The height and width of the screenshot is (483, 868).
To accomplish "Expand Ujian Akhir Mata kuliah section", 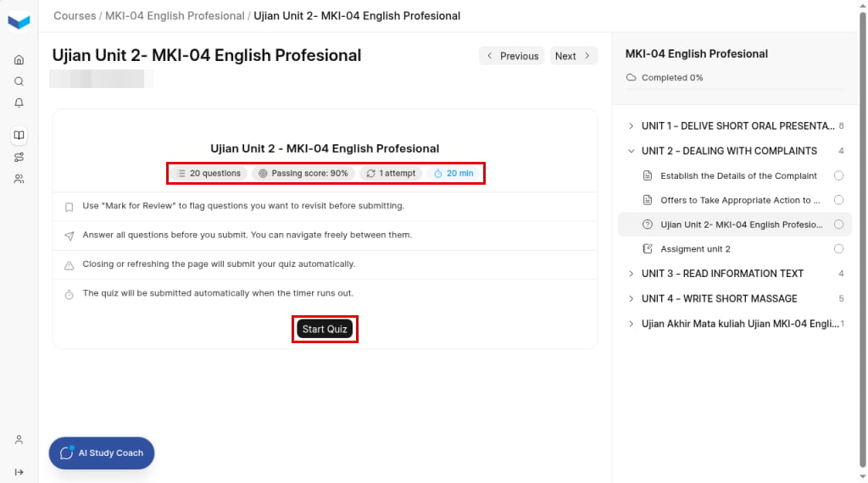I will coord(737,324).
